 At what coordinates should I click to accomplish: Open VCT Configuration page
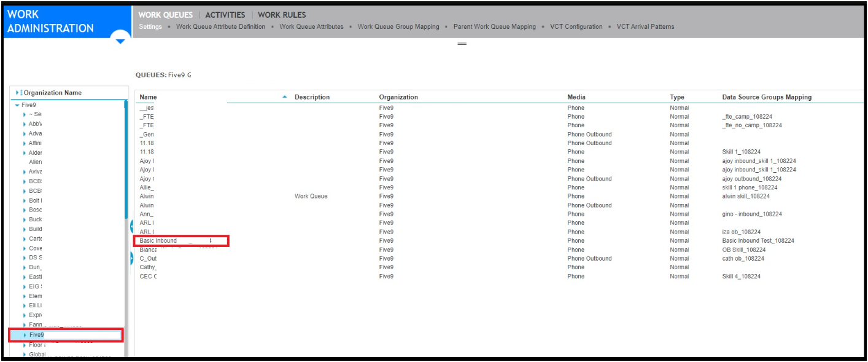(x=576, y=26)
